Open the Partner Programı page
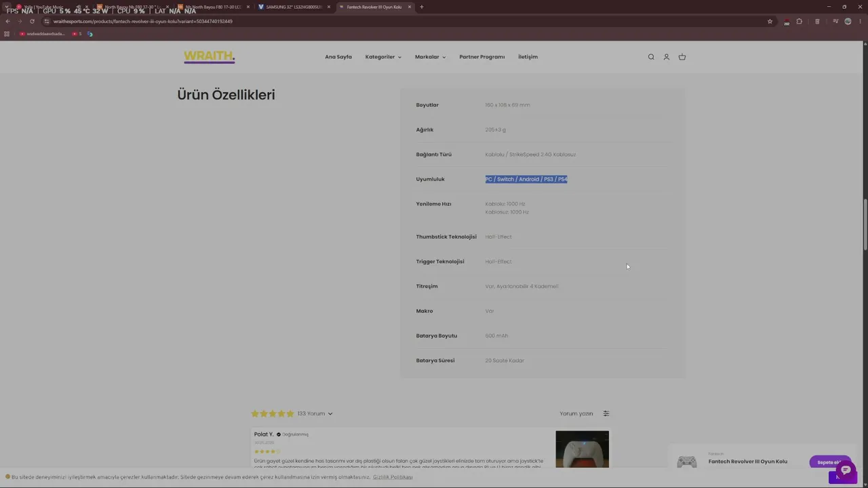The height and width of the screenshot is (488, 868). tap(482, 57)
